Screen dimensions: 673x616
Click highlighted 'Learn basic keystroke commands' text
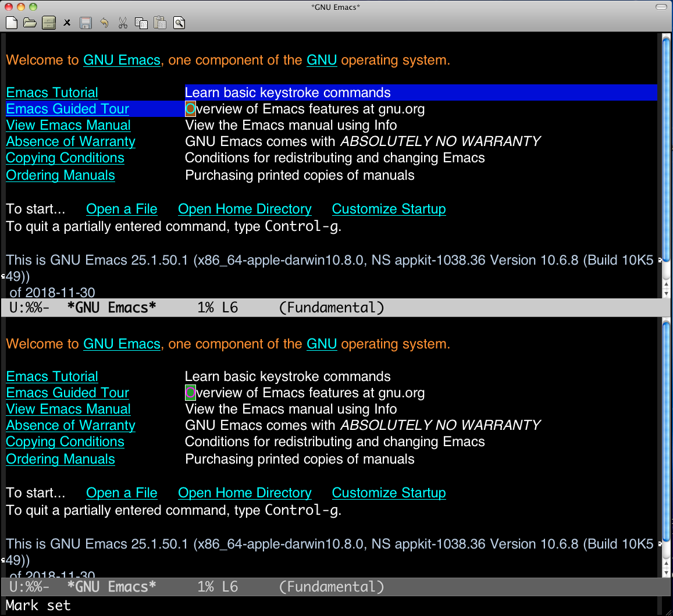tap(287, 92)
